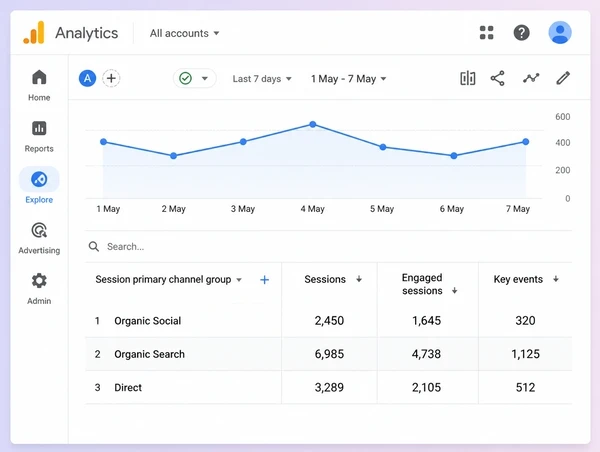Click the 3 May chart data point
Viewport: 600px width, 452px height.
click(243, 142)
